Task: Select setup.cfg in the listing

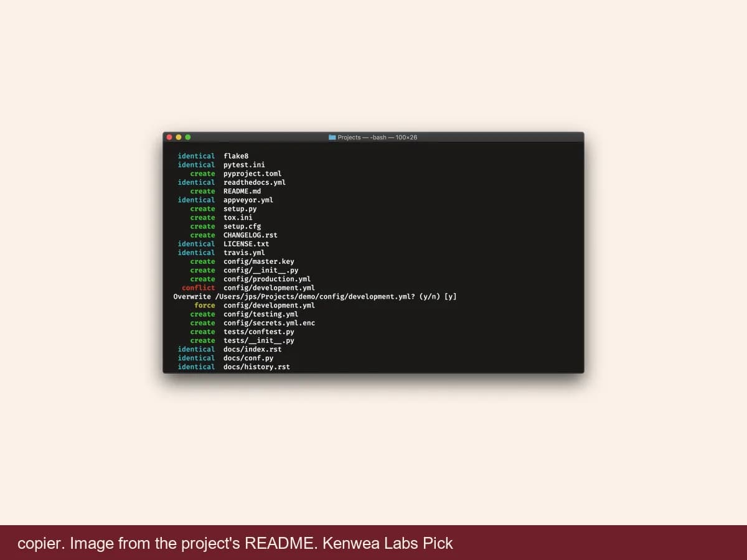Action: click(242, 226)
